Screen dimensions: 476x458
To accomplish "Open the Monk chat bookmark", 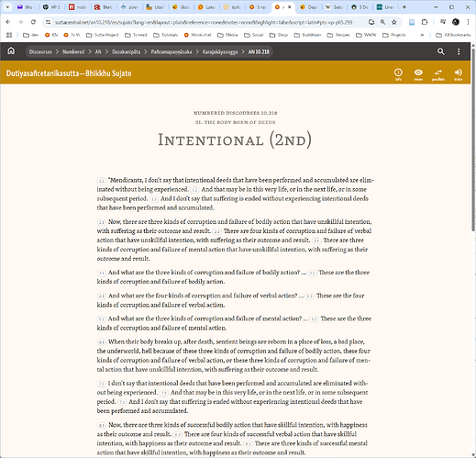I will [x=198, y=35].
